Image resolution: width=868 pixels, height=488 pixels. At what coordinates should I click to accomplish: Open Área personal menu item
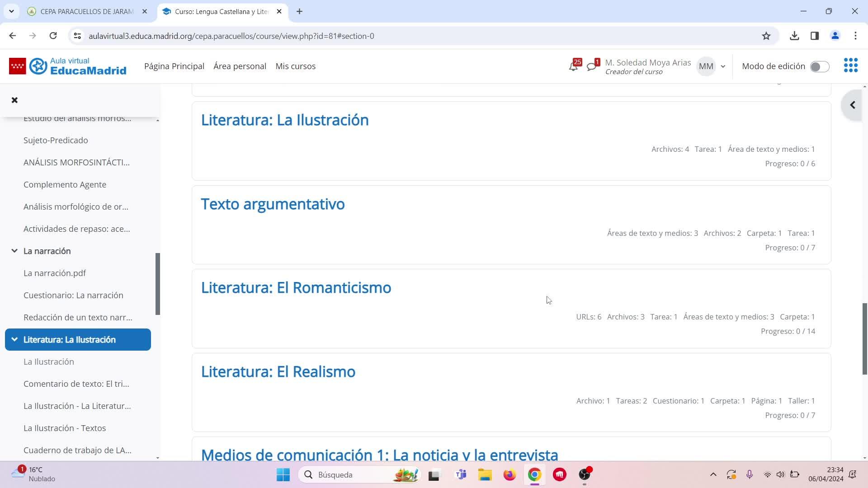pyautogui.click(x=240, y=66)
